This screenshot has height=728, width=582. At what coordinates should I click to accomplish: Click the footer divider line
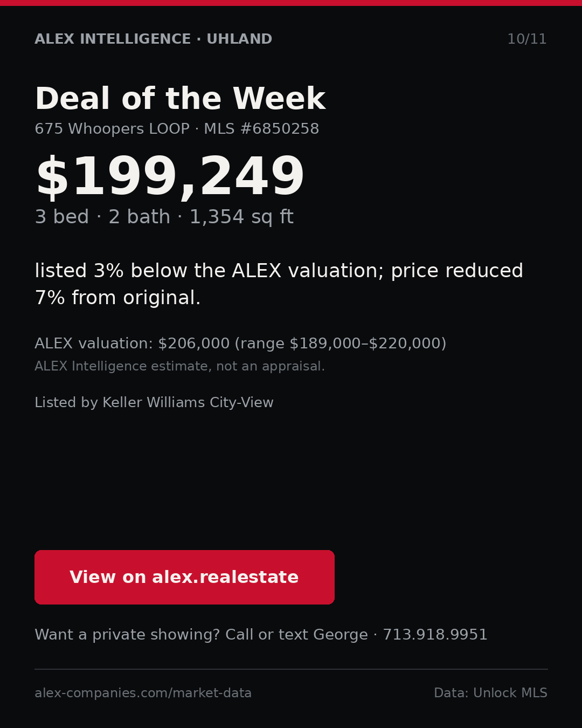[291, 669]
